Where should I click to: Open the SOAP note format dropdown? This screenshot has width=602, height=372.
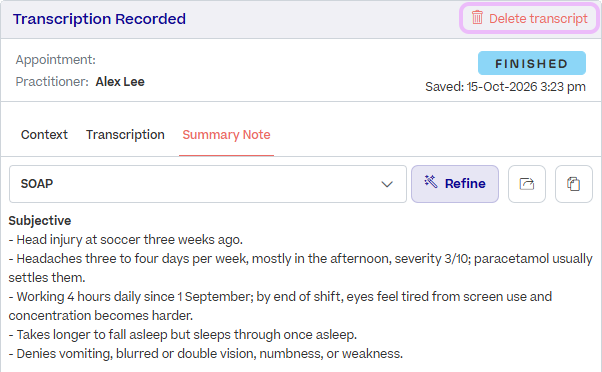(208, 184)
